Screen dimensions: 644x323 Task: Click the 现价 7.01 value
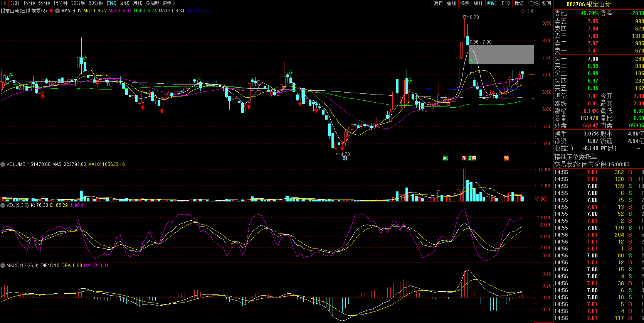pyautogui.click(x=593, y=96)
